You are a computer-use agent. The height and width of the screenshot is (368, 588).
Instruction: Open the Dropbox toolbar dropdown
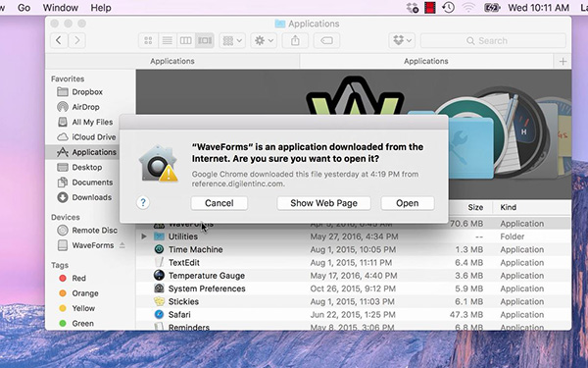[402, 40]
